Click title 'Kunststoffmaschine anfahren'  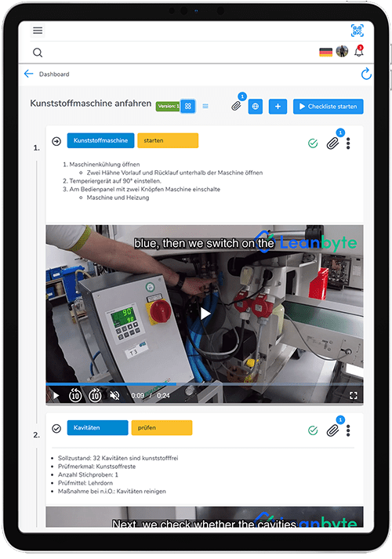pos(90,103)
